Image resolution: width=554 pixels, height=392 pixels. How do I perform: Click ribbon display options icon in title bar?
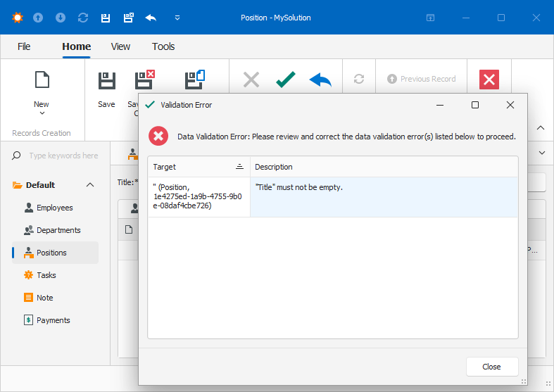pyautogui.click(x=430, y=18)
